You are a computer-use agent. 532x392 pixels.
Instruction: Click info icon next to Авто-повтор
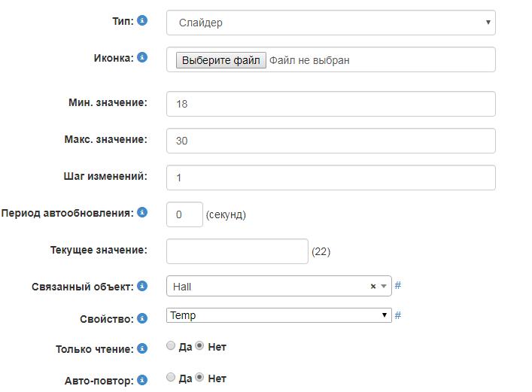coord(142,379)
